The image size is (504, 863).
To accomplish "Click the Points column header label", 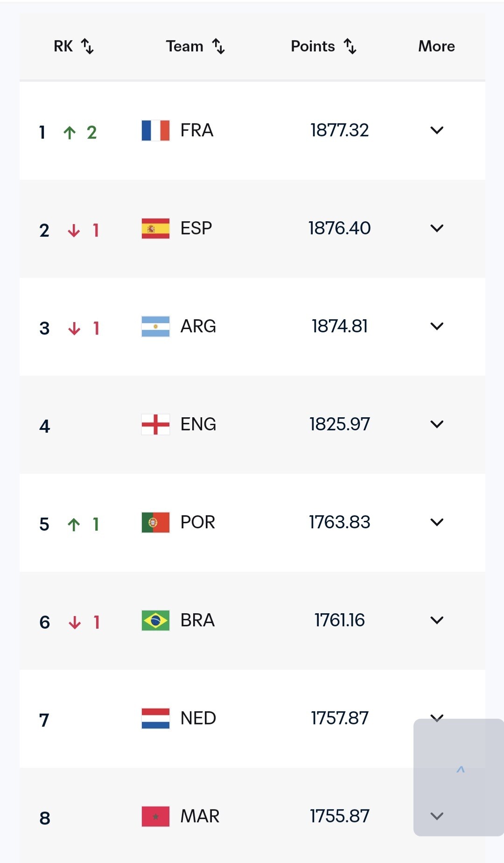I will [313, 46].
